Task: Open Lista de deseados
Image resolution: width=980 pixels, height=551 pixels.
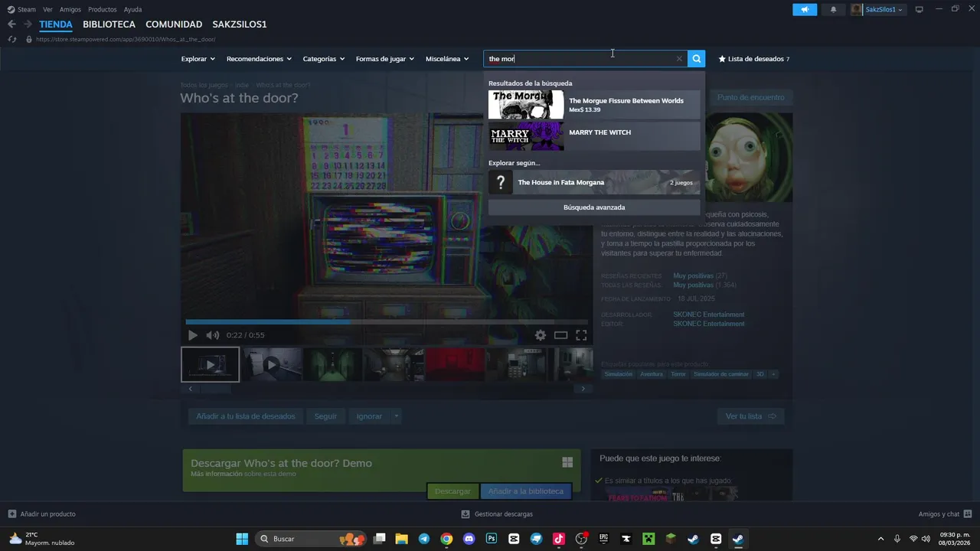Action: [753, 59]
